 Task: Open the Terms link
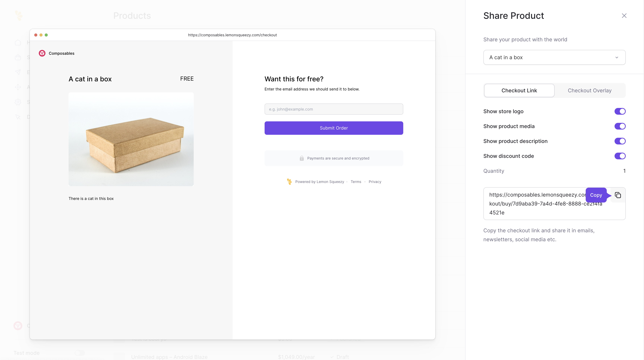point(356,182)
